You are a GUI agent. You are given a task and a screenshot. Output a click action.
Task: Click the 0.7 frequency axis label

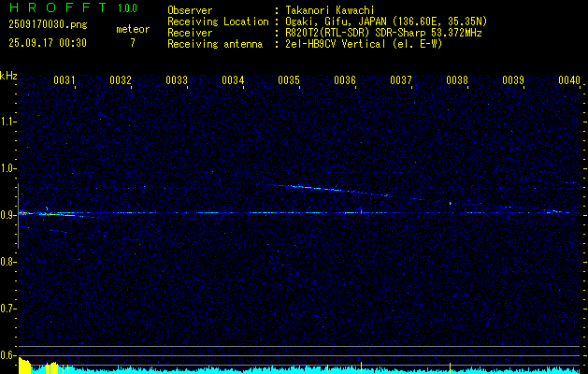click(8, 309)
